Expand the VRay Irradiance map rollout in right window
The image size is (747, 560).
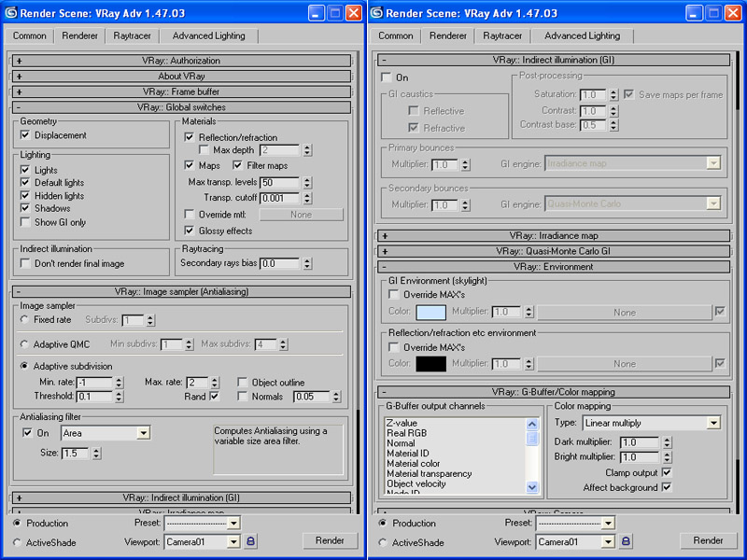coord(554,236)
